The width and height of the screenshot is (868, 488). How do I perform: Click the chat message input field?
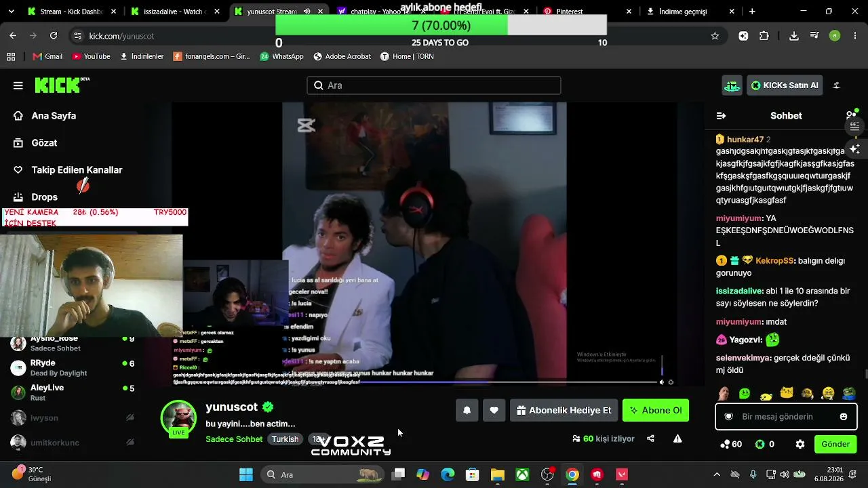pos(786,417)
